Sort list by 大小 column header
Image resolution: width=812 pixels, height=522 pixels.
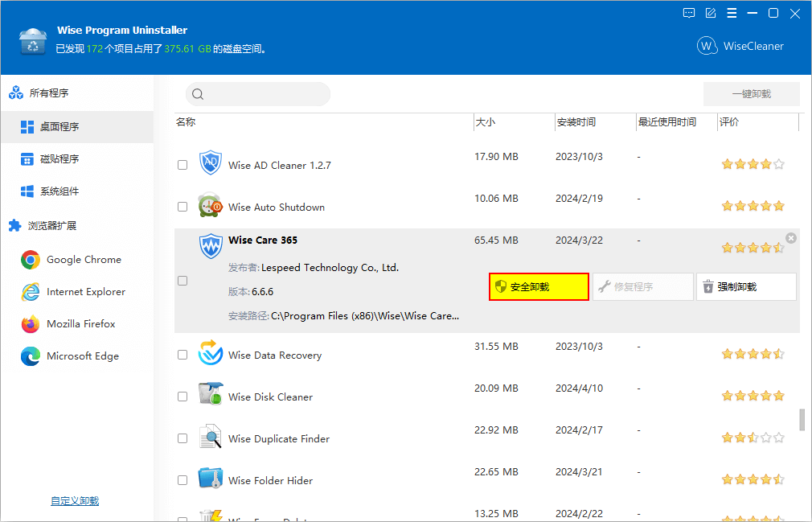coord(514,122)
